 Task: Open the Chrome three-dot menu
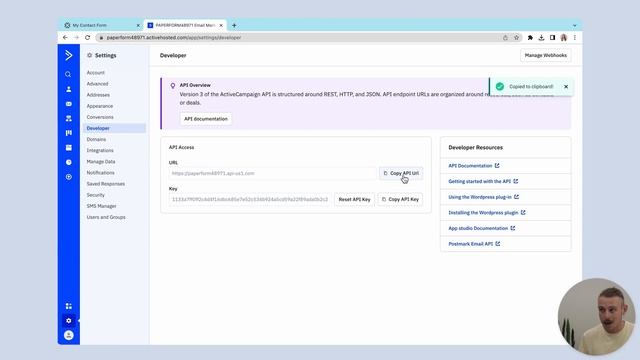tap(575, 38)
